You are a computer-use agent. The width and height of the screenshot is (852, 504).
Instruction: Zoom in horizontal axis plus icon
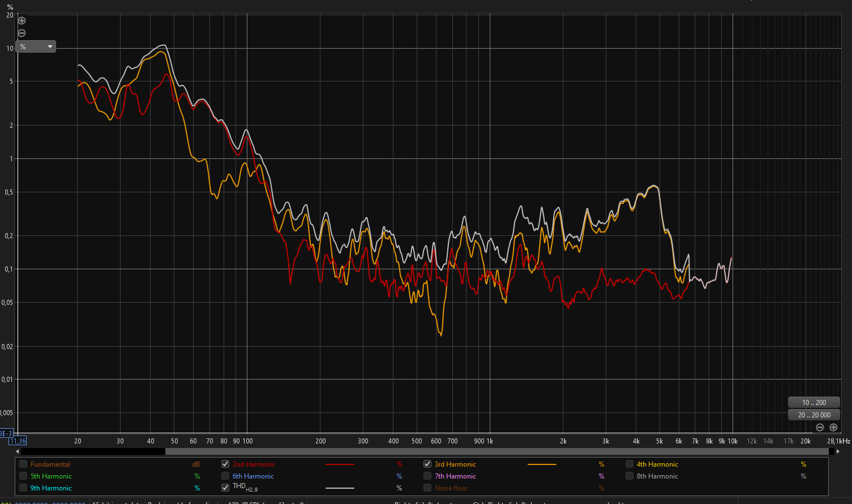pyautogui.click(x=833, y=428)
